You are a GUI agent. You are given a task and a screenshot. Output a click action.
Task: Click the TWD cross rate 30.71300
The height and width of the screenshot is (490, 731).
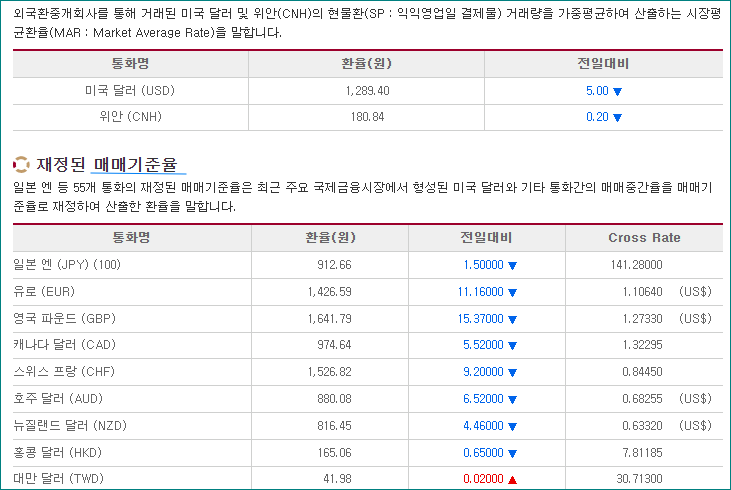(x=639, y=479)
